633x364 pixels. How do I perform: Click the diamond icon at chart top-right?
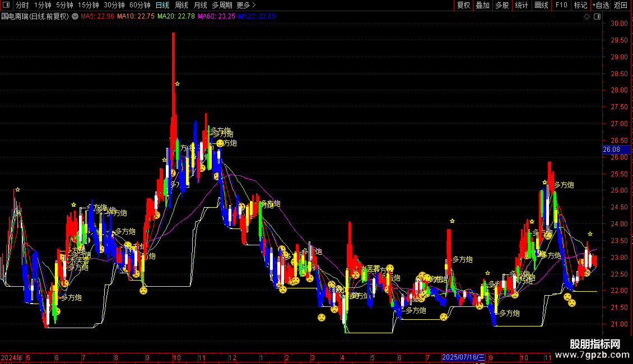coord(587,17)
